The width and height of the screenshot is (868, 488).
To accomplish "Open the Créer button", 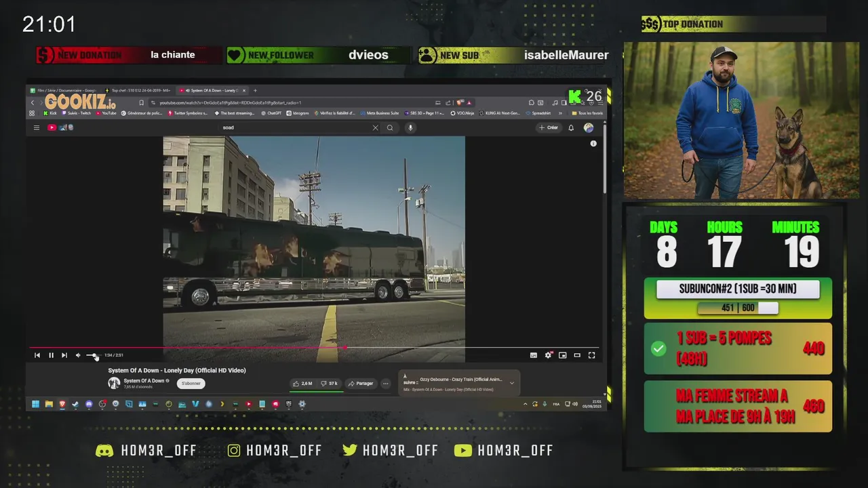I will [549, 127].
